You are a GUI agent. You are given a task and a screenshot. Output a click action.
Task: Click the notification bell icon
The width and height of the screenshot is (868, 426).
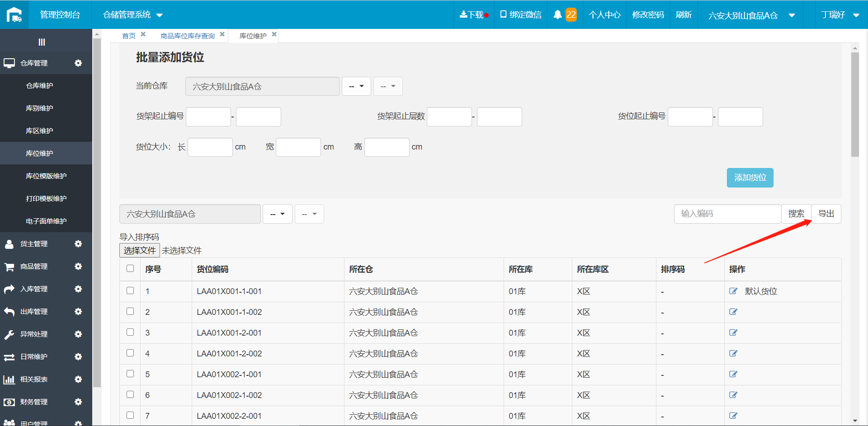tap(557, 14)
